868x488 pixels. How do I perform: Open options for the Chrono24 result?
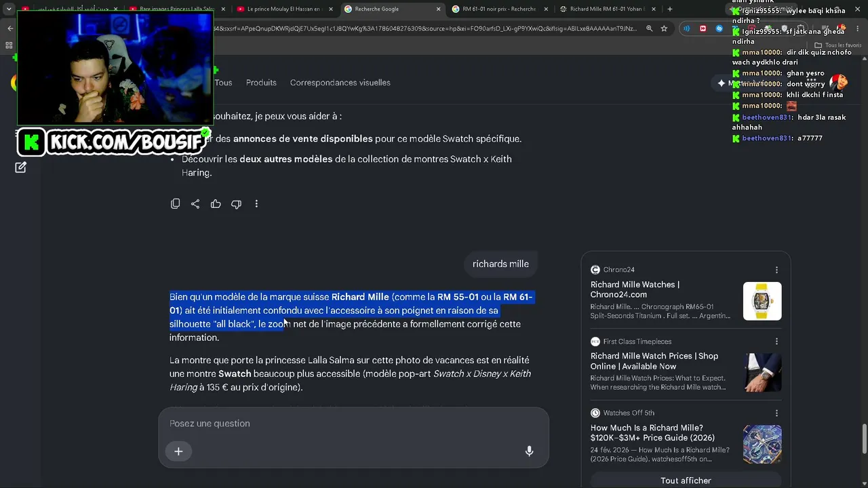click(776, 270)
